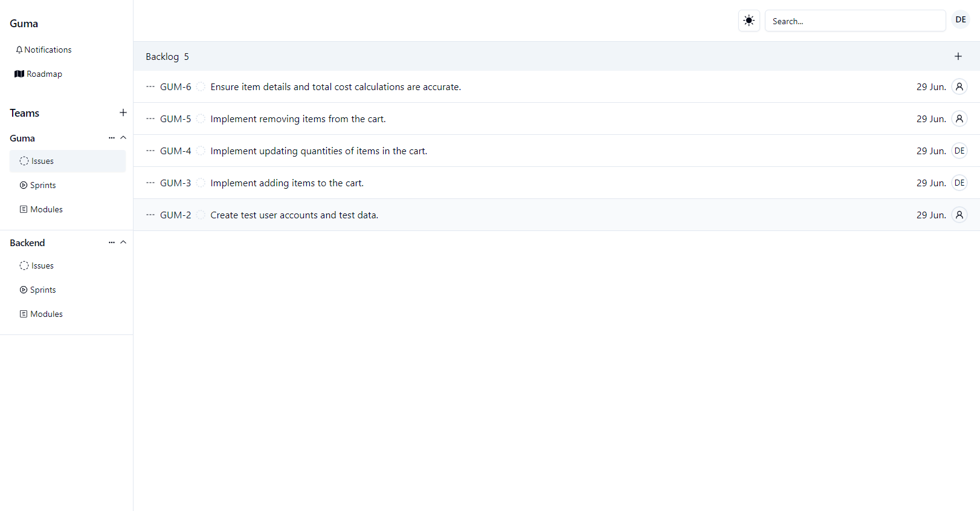This screenshot has width=980, height=511.
Task: Go to Roadmap in the sidebar
Action: 39,74
